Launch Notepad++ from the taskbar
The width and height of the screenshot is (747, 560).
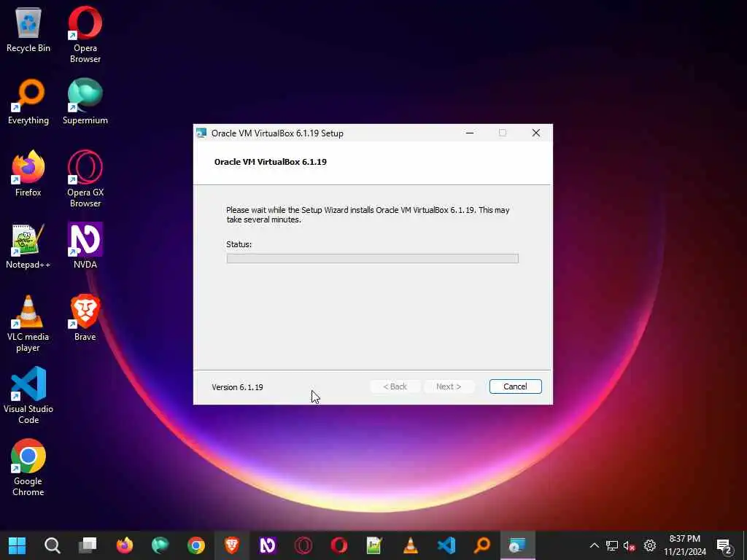(374, 545)
